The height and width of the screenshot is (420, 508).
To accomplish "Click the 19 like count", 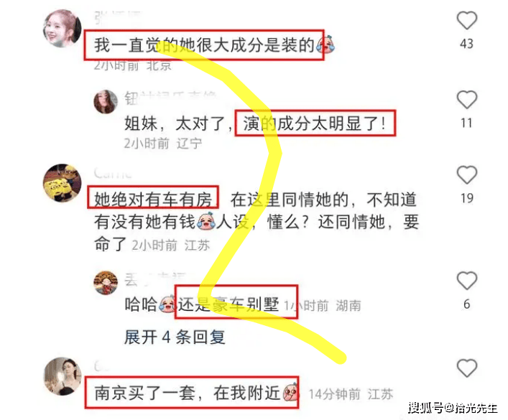I will coord(467,198).
